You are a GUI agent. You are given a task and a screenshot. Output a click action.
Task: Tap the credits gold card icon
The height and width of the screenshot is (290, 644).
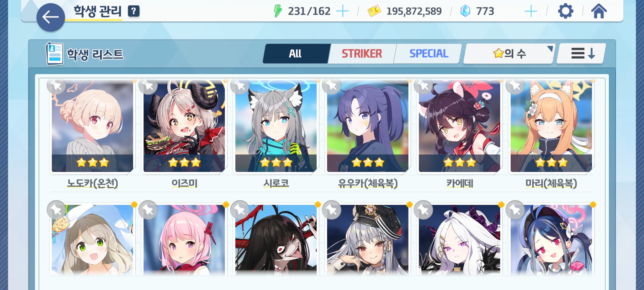tap(374, 11)
